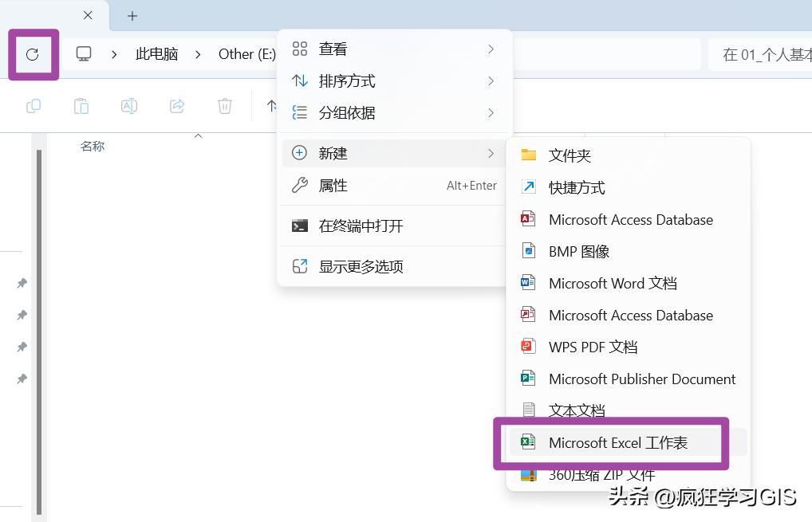Click the 查看 grid icon
The image size is (812, 522).
300,49
